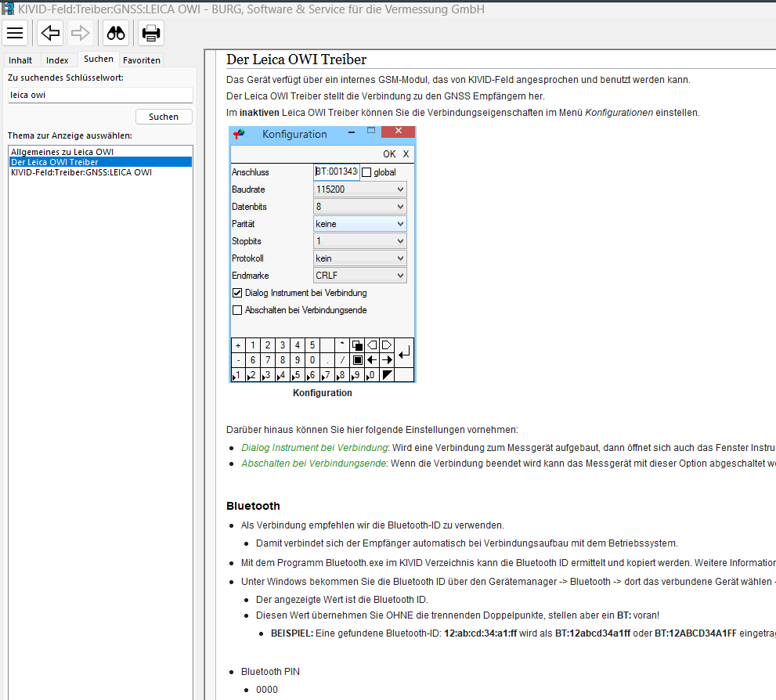Switch to the Inhalt tab
This screenshot has height=700, width=776.
tap(20, 60)
